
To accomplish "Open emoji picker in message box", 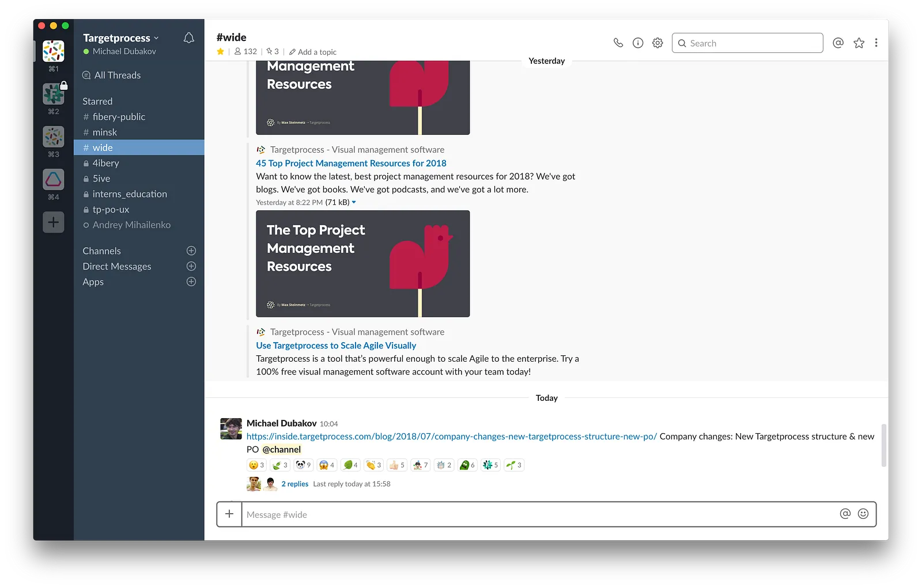I will click(x=863, y=514).
